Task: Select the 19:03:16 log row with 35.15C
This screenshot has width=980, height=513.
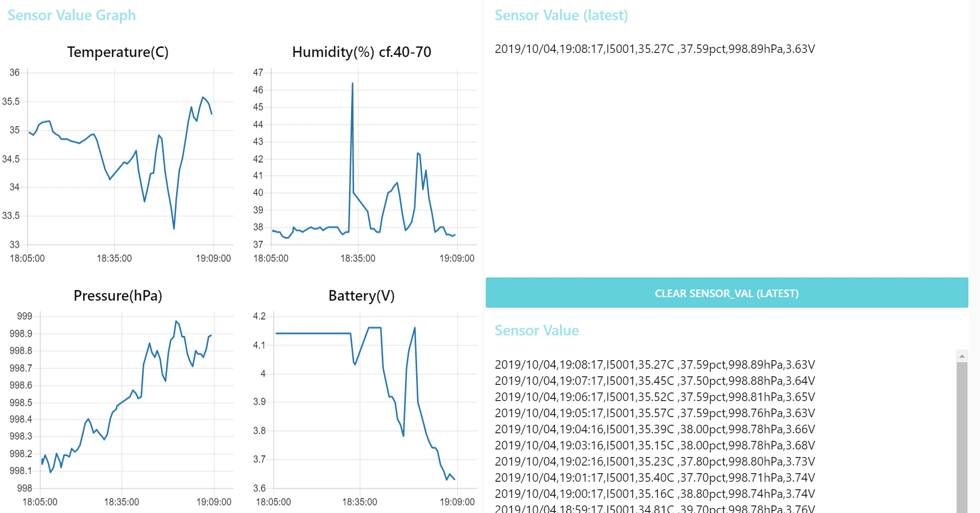Action: coord(655,445)
